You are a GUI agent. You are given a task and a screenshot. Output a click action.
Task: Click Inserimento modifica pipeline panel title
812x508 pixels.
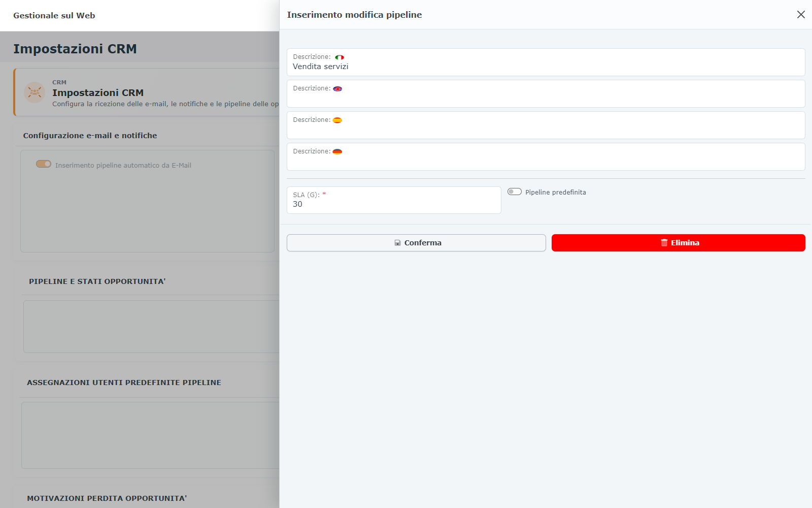[354, 15]
